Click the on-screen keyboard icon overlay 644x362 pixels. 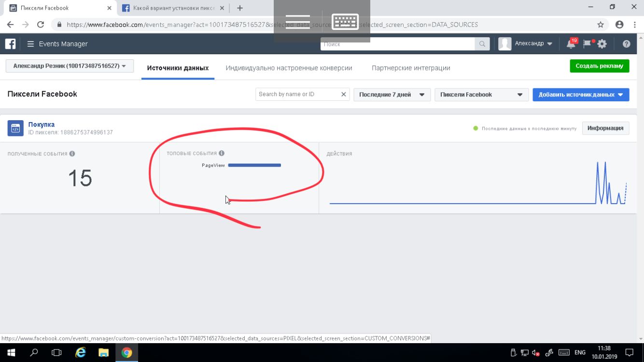click(345, 22)
